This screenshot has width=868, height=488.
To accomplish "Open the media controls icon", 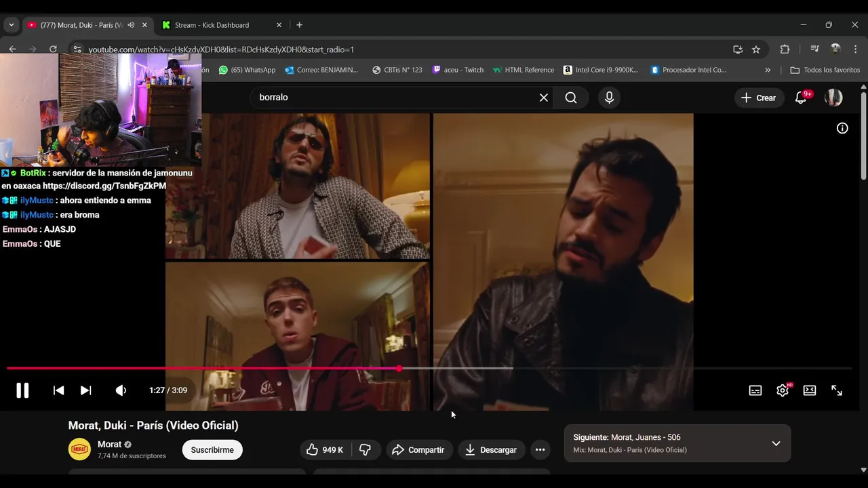I will click(x=815, y=49).
